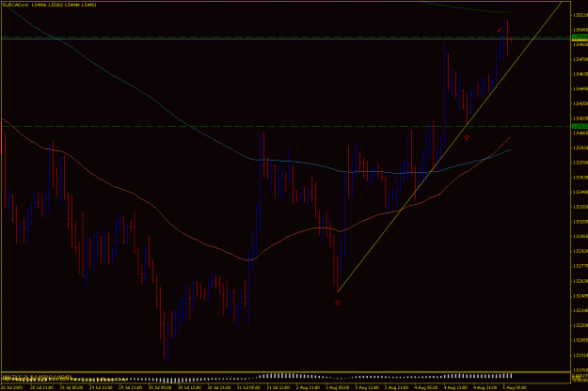Click the '31 Jul 05:00' time axis label
The image size is (588, 391).
247,387
